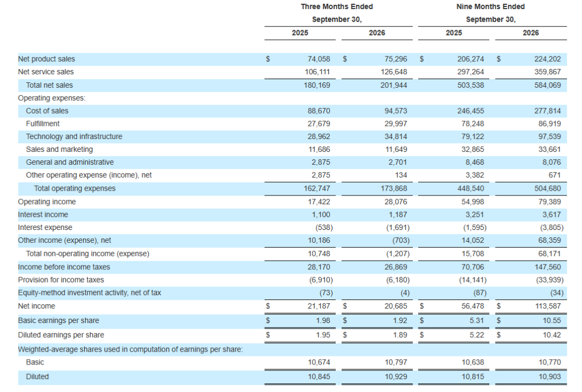The image size is (582, 392).
Task: Select General and administrative value 2,701
Action: [x=398, y=163]
